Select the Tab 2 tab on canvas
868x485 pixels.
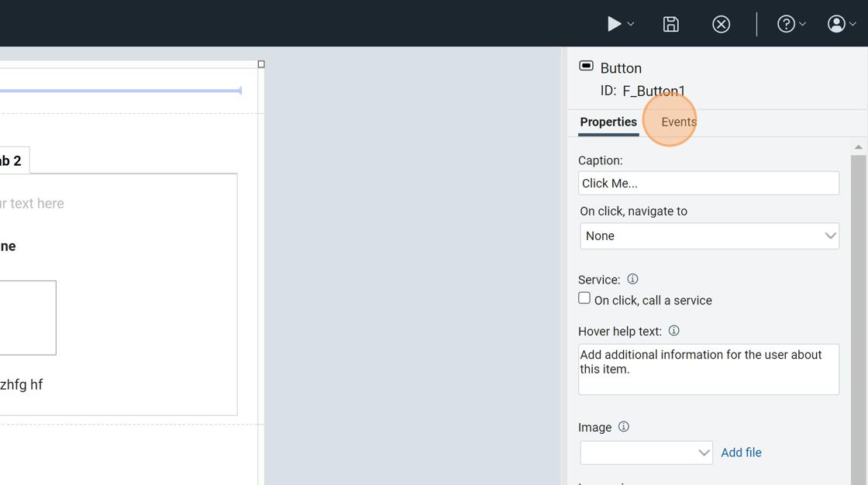tap(12, 161)
